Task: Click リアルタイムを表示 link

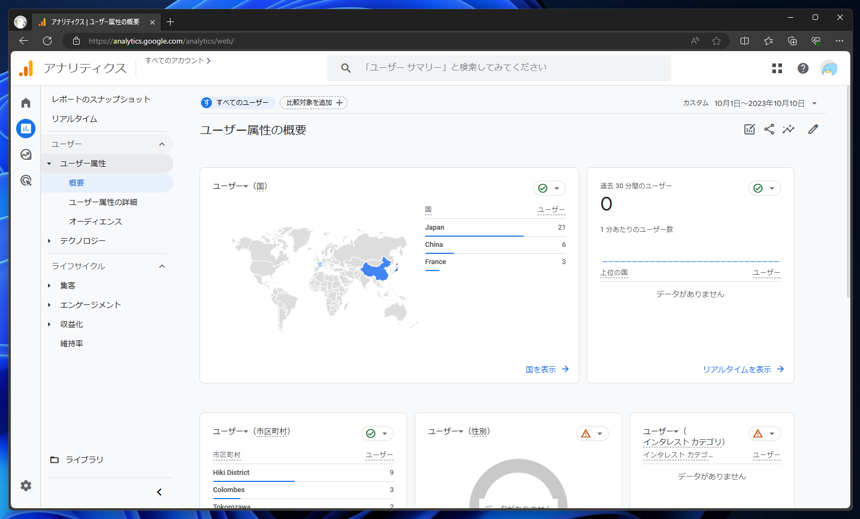Action: [743, 369]
